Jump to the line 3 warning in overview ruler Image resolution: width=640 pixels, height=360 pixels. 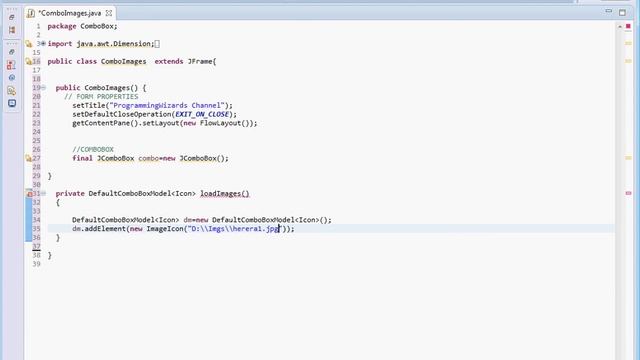[628, 43]
